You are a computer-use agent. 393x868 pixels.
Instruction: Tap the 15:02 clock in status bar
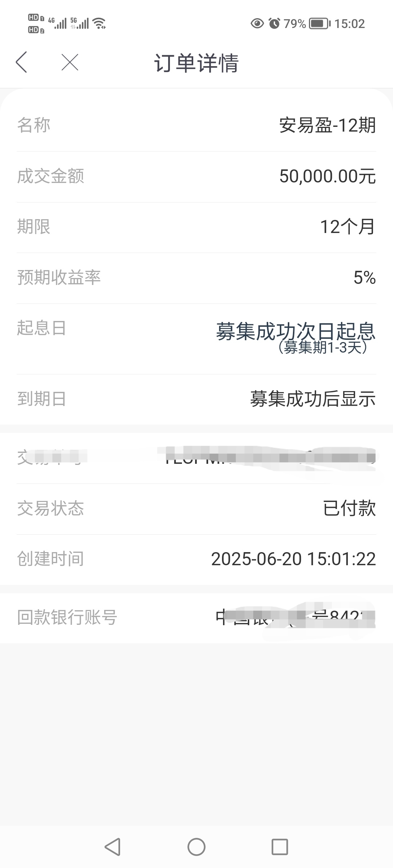coord(349,24)
